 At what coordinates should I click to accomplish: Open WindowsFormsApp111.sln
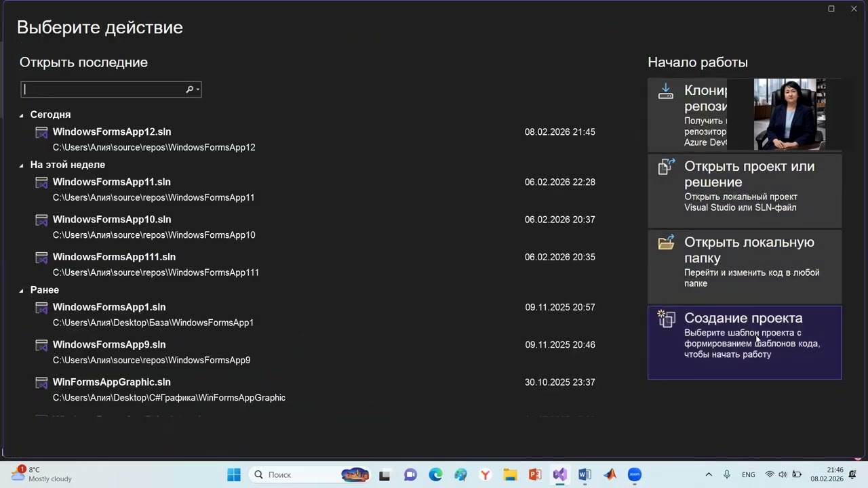coord(114,258)
